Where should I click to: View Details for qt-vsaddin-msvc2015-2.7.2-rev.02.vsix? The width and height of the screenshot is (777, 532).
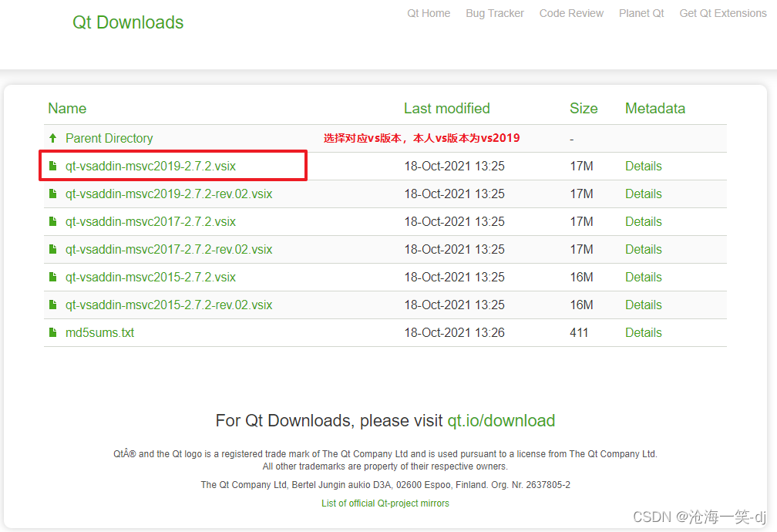coord(643,305)
